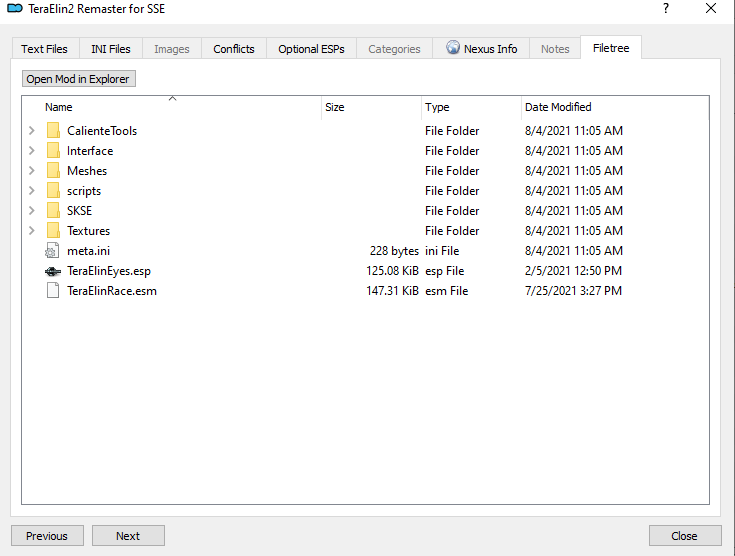The width and height of the screenshot is (735, 556).
Task: Expand the scripts folder
Action: click(x=32, y=191)
